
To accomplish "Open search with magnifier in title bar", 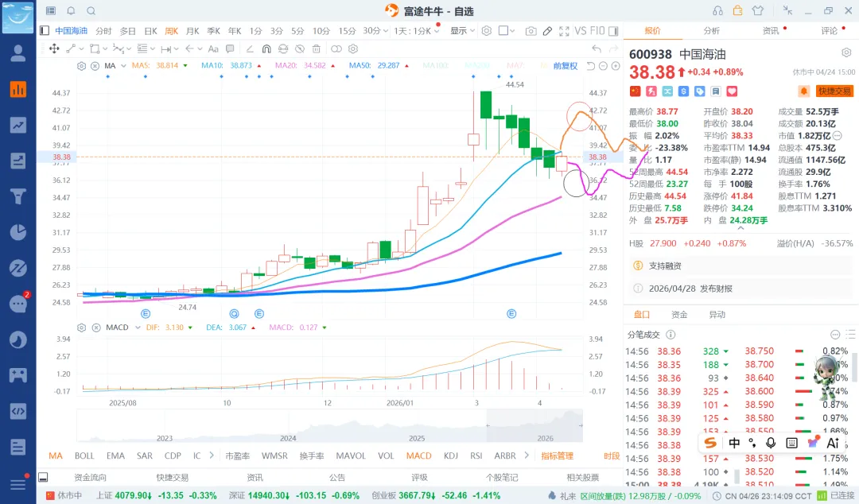I will pyautogui.click(x=91, y=11).
